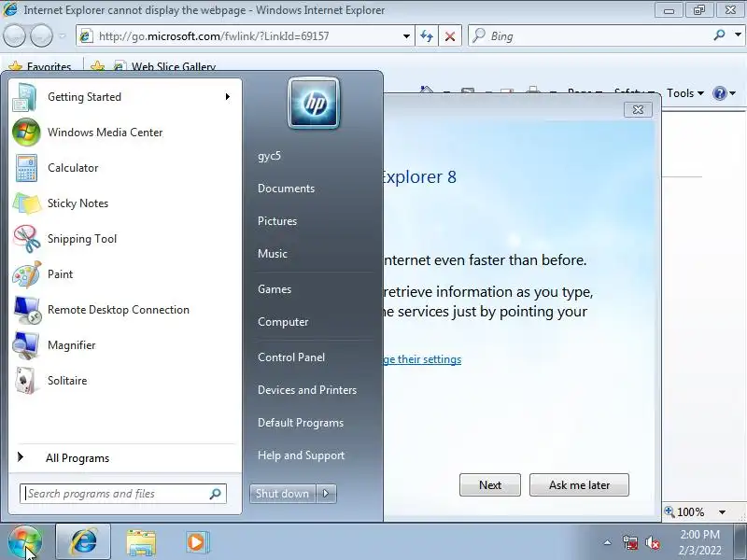
Task: Click Internet Explorer taskbar icon
Action: pos(83,542)
